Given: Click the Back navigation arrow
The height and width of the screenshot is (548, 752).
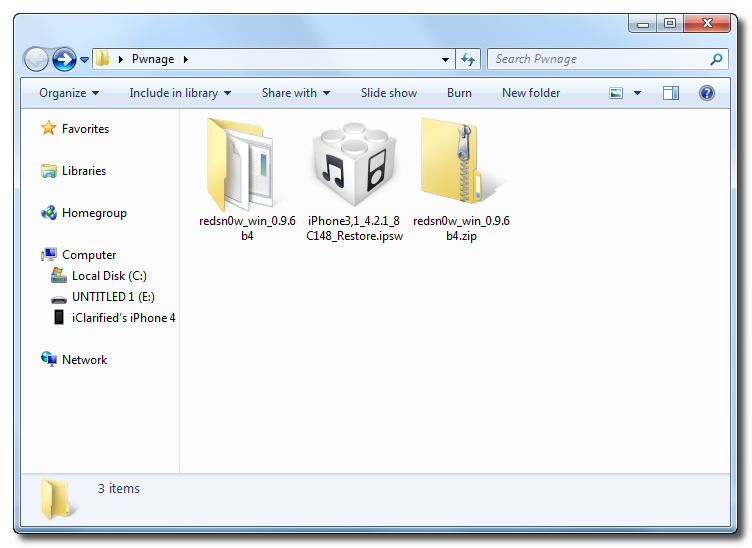Looking at the screenshot, I should coord(37,59).
